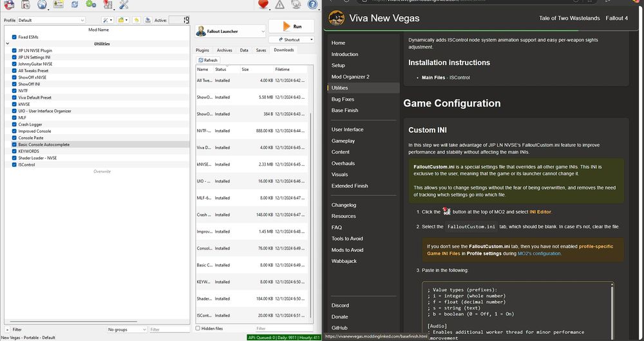Expand the filter panel arrow at bottom-left
Screen dimensions: 644x341
tap(7, 329)
